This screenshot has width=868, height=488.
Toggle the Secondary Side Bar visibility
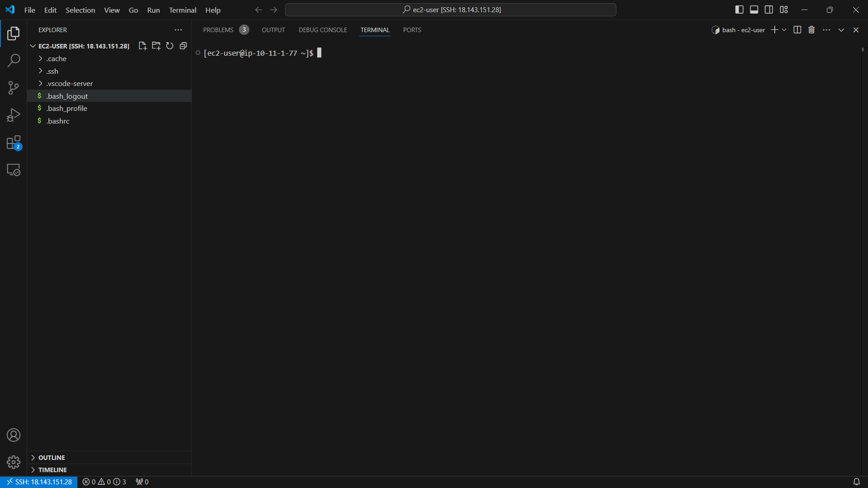pos(769,10)
